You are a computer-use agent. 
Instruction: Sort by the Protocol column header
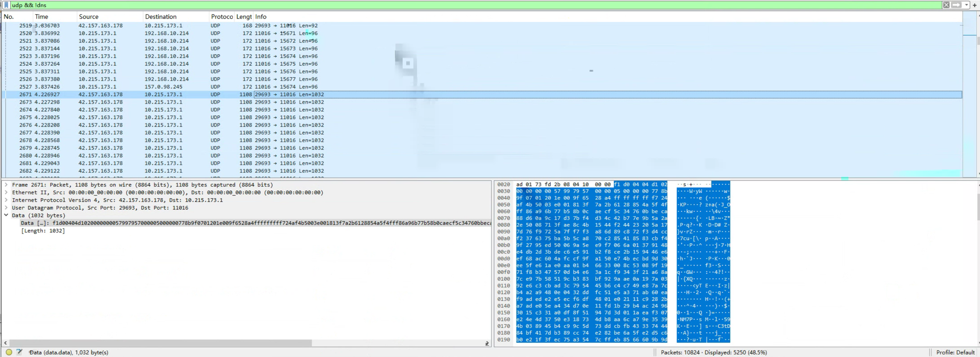point(221,17)
